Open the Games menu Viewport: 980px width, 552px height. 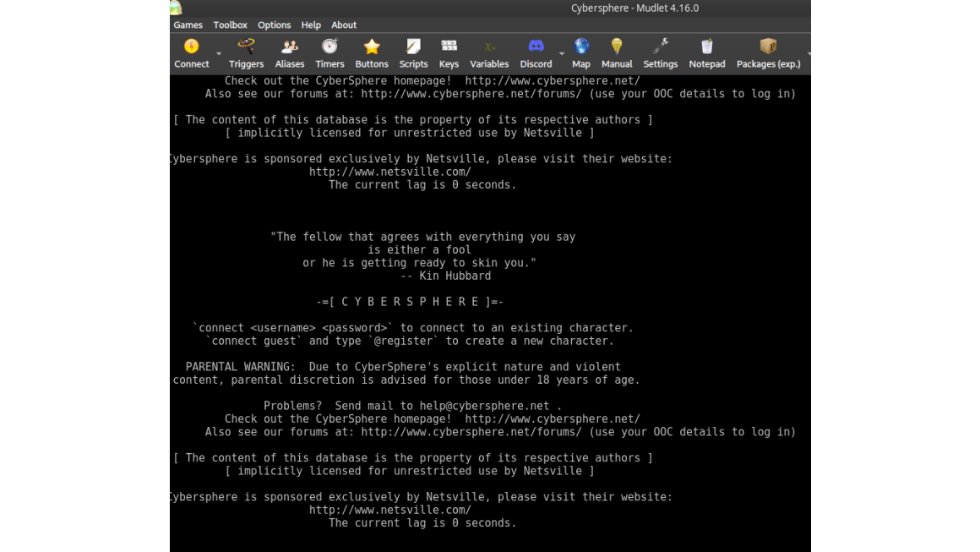pyautogui.click(x=188, y=25)
